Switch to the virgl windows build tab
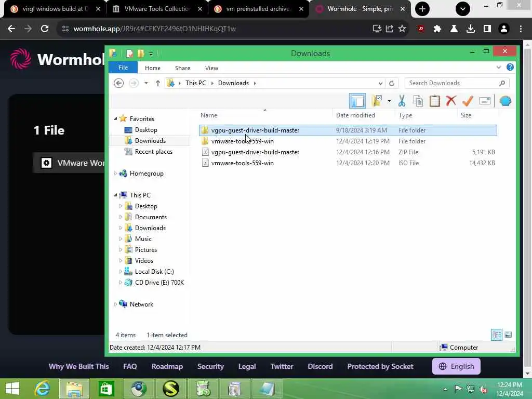Screen dimensions: 532x399 click(55, 9)
